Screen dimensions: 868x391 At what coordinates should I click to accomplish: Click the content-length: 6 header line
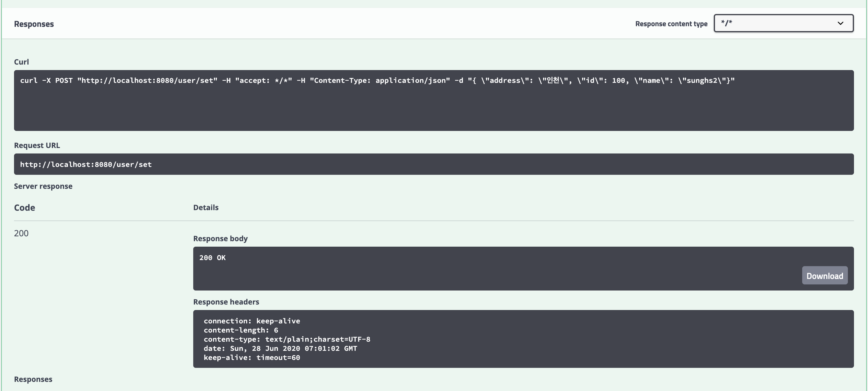click(240, 330)
